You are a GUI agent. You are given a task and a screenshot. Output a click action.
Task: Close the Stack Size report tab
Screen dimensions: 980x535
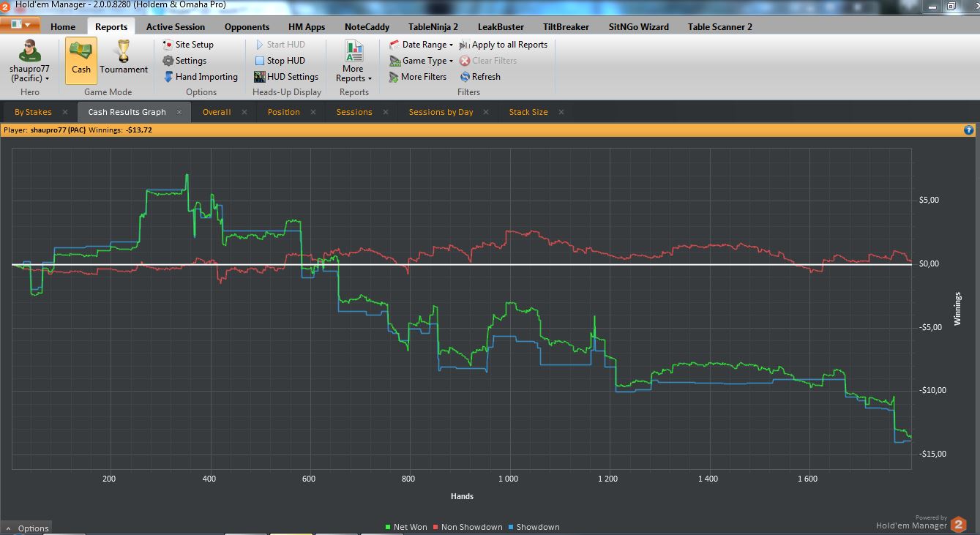coord(561,112)
